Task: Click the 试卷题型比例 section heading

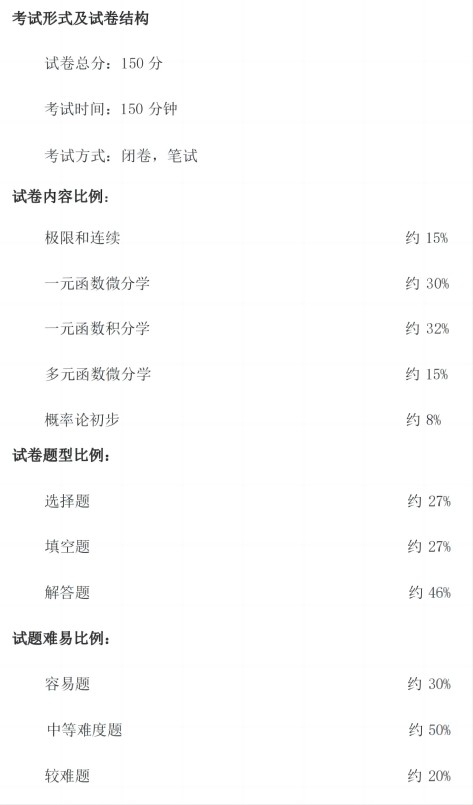Action: (61, 455)
